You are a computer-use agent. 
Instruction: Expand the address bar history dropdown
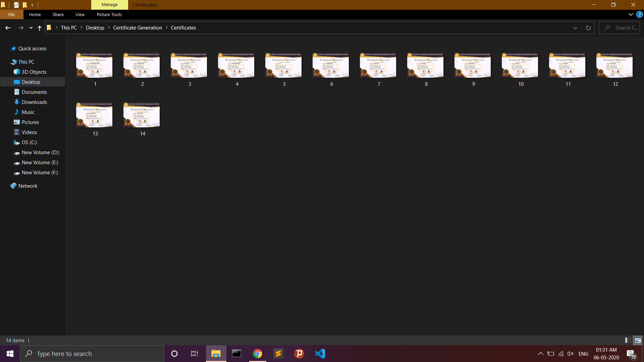pyautogui.click(x=575, y=28)
